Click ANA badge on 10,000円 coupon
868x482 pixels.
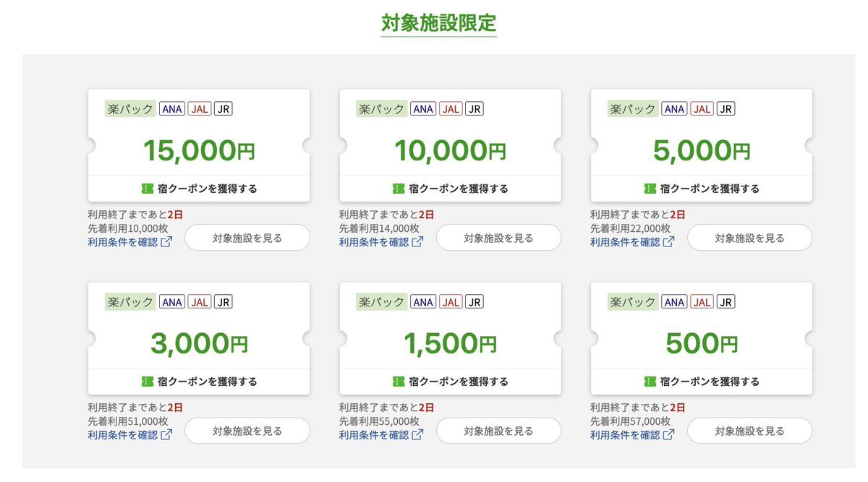point(423,109)
